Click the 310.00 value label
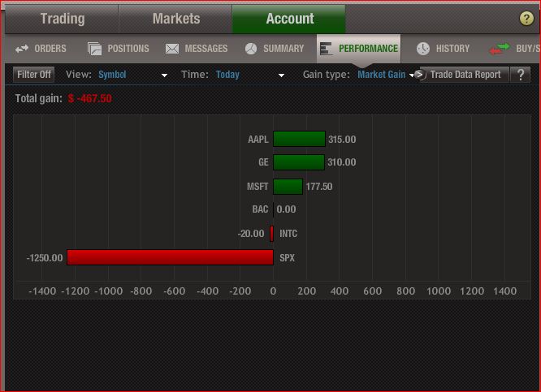 pyautogui.click(x=341, y=162)
